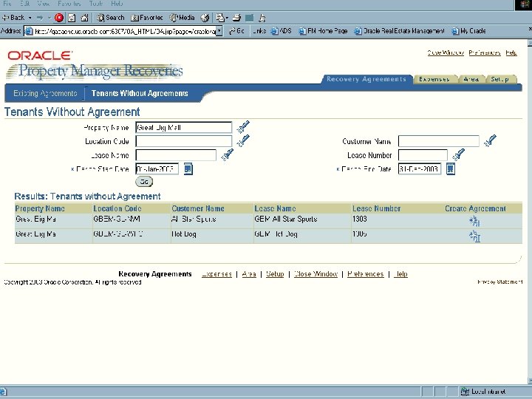Click the Property Name input field
532x399 pixels.
(183, 128)
